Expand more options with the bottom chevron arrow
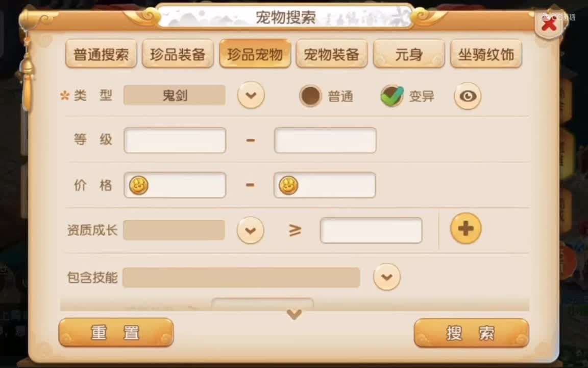 [295, 314]
